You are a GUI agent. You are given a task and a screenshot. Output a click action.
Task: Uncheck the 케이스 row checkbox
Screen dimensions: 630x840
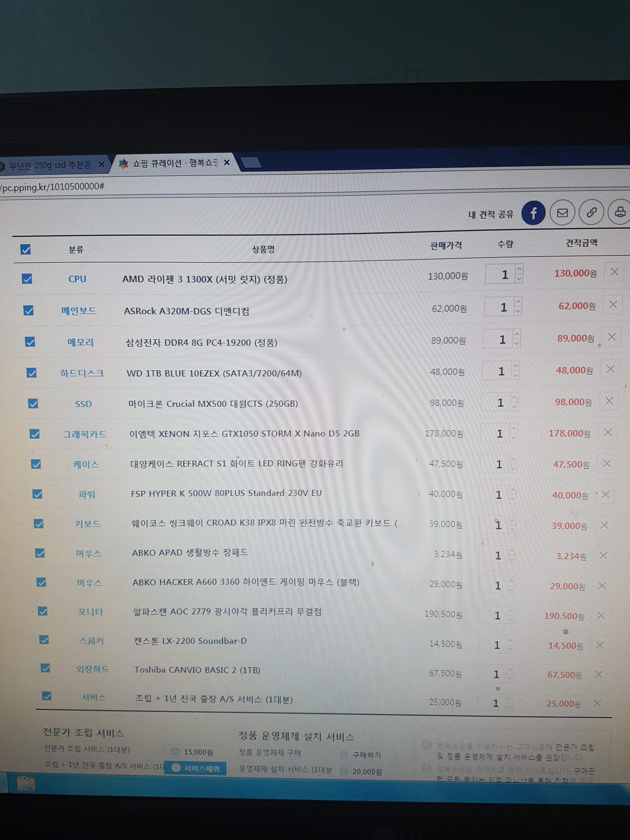coord(36,464)
